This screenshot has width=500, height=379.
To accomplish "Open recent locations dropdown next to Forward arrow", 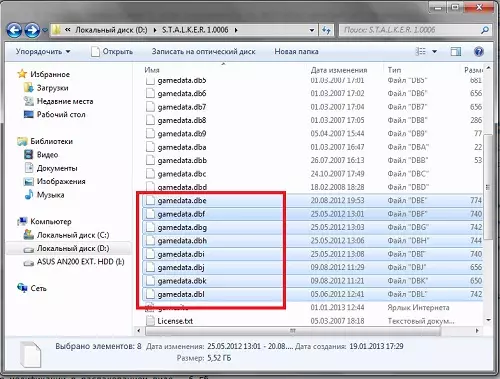I will (x=45, y=30).
